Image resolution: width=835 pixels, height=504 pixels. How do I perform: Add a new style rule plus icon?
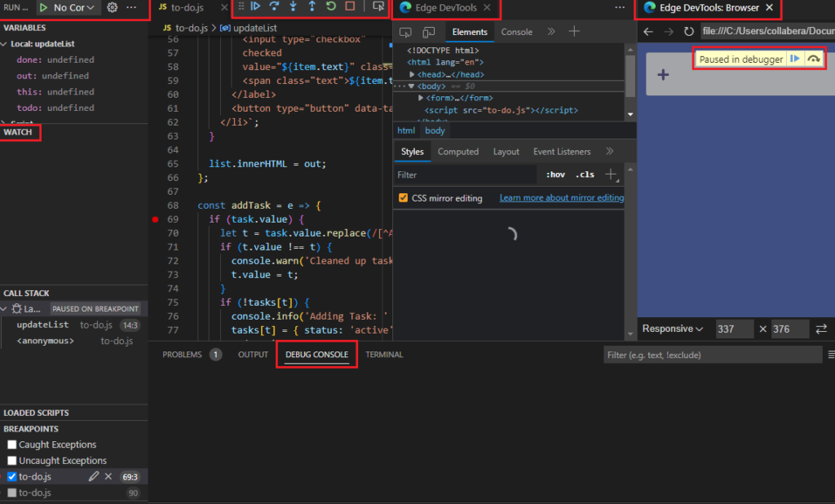click(x=612, y=175)
